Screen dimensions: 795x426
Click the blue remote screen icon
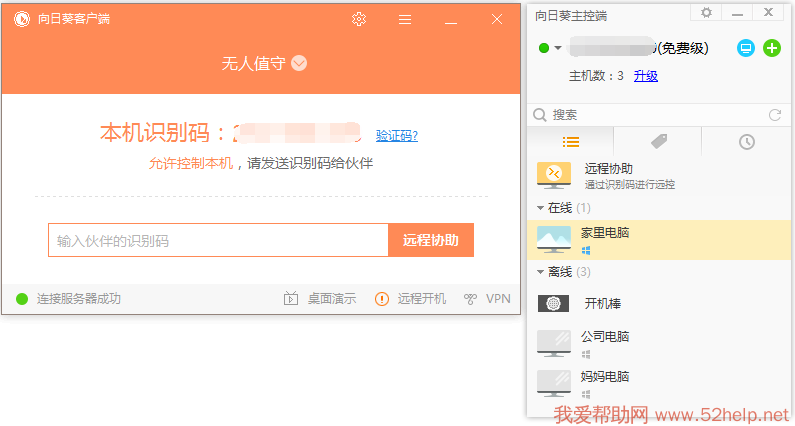tap(746, 48)
